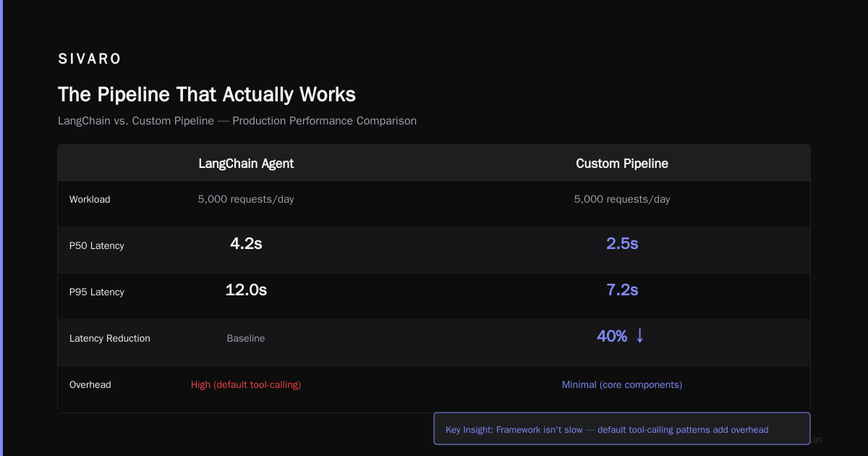Screen dimensions: 868x456
Task: Click LangChain Agent's 5,000 requests/day workload value
Action: (246, 199)
